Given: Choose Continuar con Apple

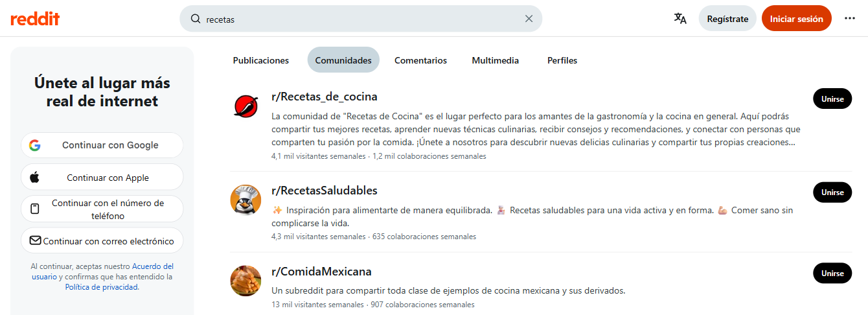Looking at the screenshot, I should pos(102,177).
